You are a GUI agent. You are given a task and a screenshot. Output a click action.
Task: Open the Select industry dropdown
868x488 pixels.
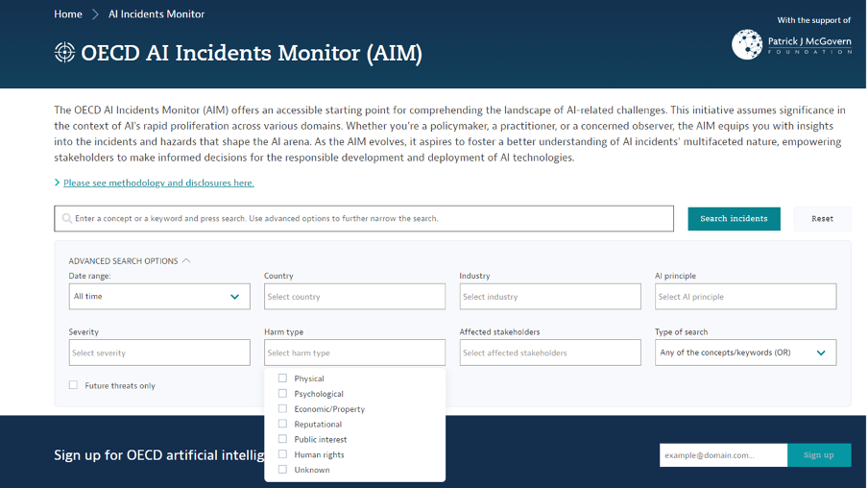click(x=550, y=296)
